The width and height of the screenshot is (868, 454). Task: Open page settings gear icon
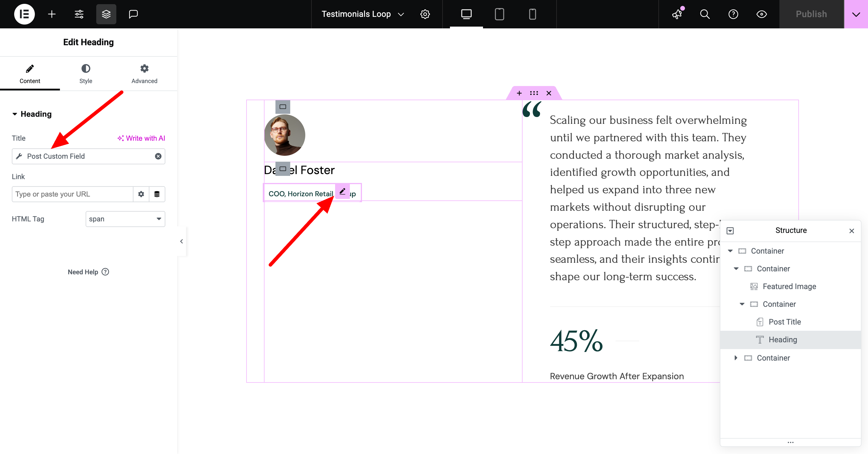click(x=425, y=14)
